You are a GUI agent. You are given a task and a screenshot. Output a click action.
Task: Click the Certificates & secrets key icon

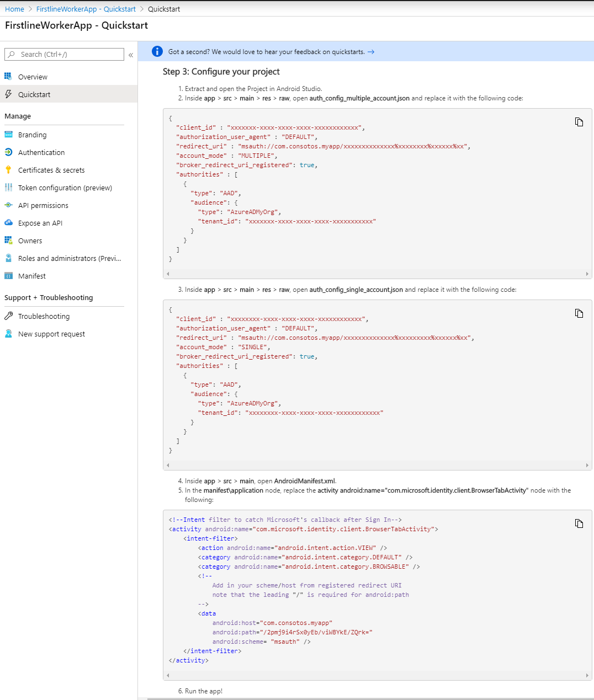coord(8,170)
